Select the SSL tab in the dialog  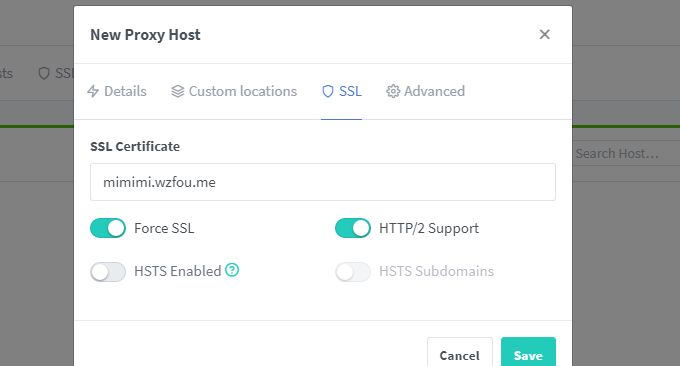pos(341,91)
